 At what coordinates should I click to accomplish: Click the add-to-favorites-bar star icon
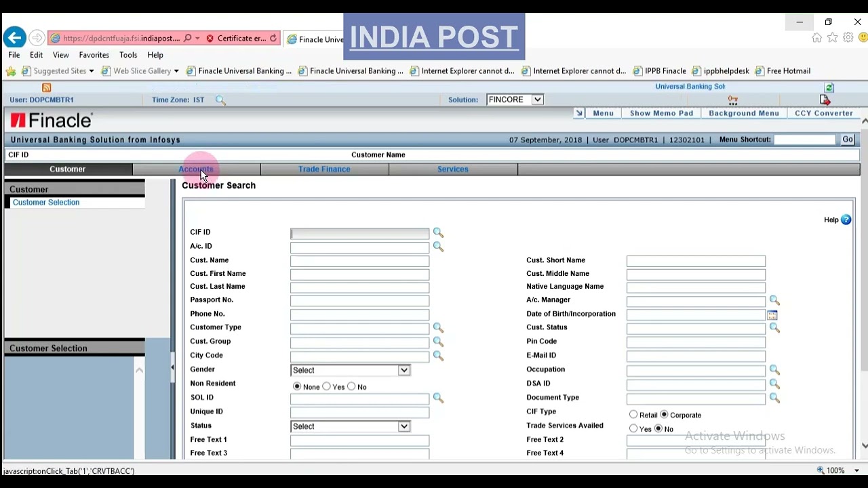pos(11,71)
